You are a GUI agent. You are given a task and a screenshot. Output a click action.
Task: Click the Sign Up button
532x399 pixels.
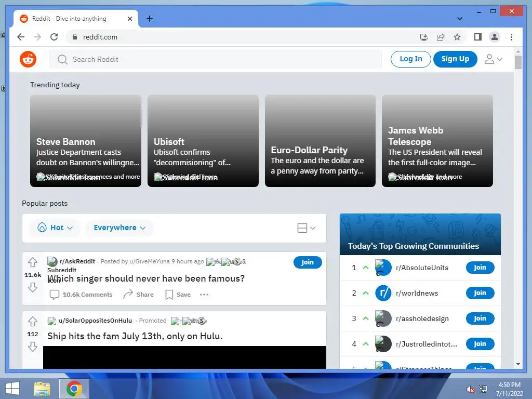[455, 59]
